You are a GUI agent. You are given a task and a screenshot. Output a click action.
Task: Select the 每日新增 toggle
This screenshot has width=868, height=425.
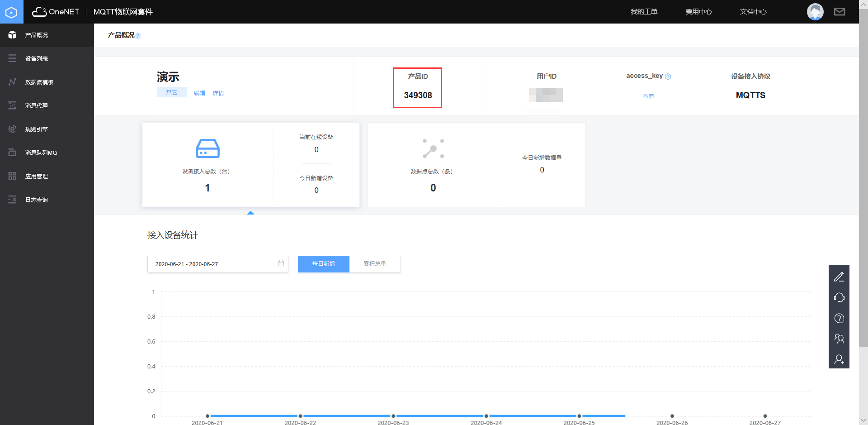[324, 264]
